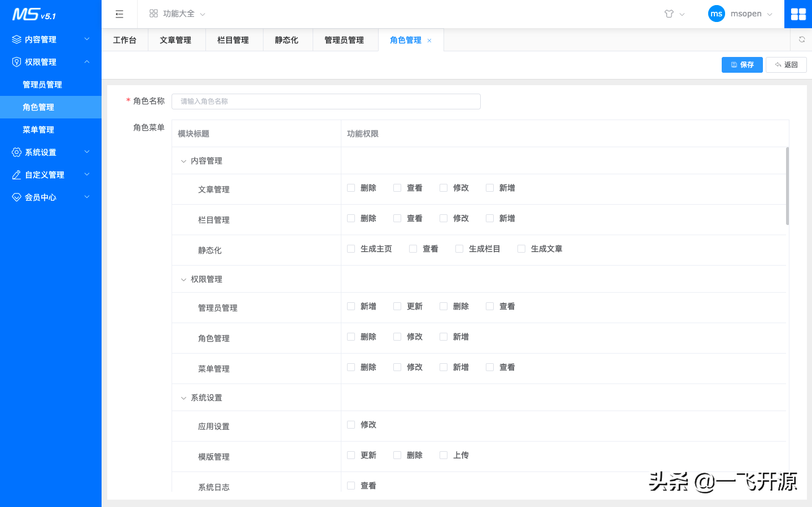The width and height of the screenshot is (812, 507).
Task: Enable 修改 permission for 应用设置
Action: 350,425
